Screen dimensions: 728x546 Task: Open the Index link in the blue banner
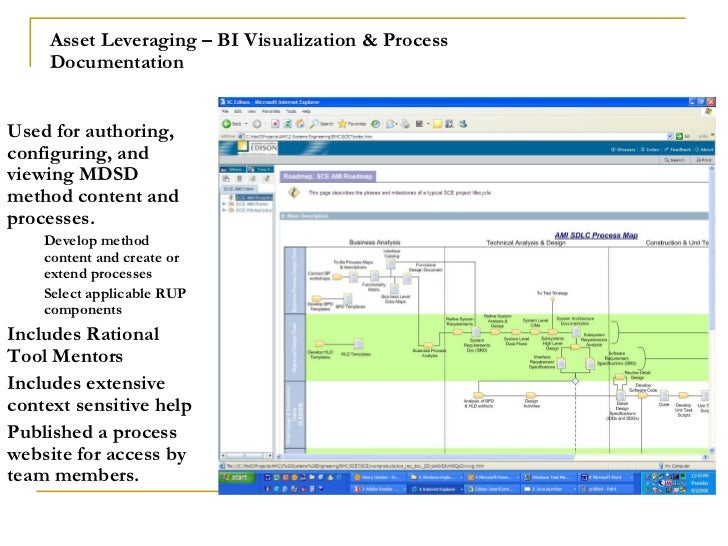(650, 150)
